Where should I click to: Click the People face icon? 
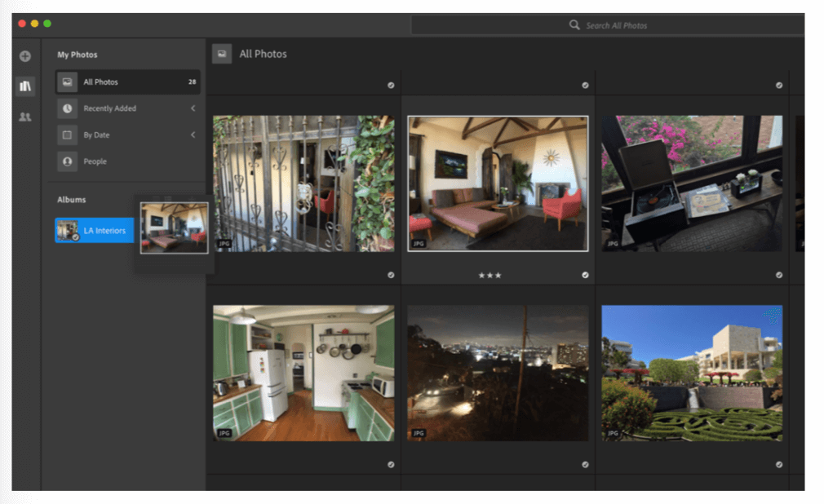[67, 161]
